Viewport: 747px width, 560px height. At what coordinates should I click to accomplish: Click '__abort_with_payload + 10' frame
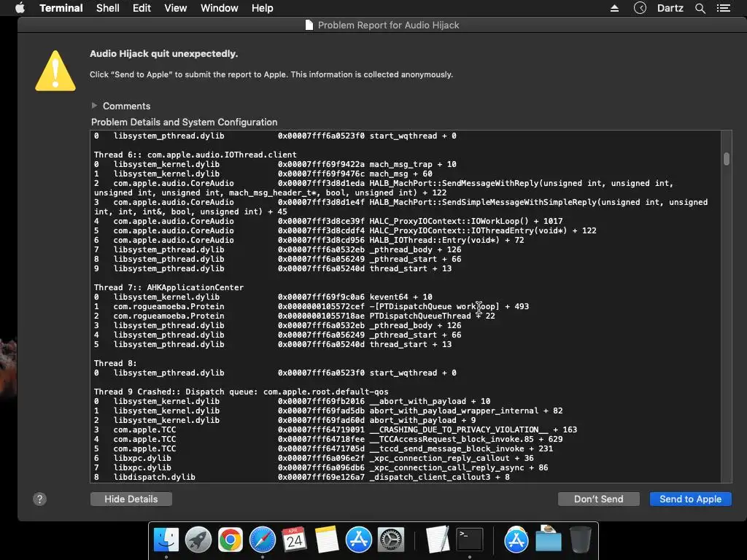[430, 401]
